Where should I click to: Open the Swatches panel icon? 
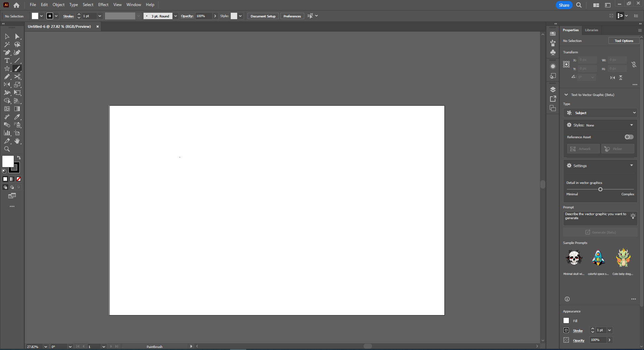(x=553, y=34)
